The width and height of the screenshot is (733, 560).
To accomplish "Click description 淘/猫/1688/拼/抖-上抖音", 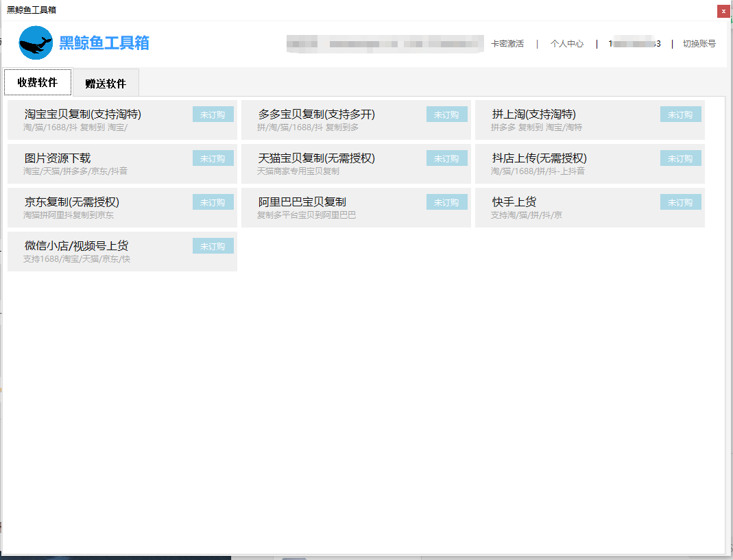I will 538,171.
